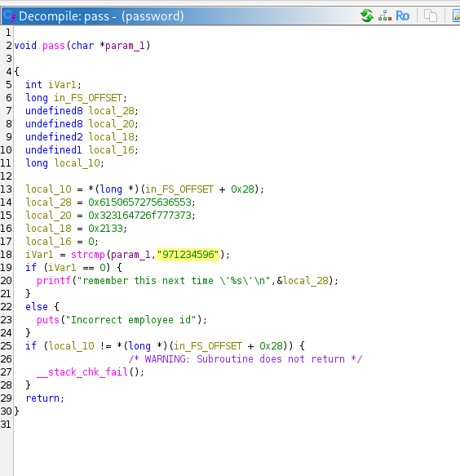Select the highlighted string "971234596"
The image size is (460, 476).
click(x=188, y=255)
